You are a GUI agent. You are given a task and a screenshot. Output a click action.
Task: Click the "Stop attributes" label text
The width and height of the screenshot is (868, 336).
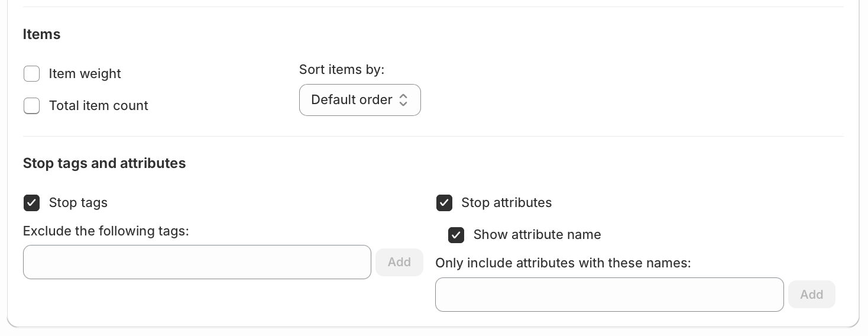pyautogui.click(x=506, y=203)
